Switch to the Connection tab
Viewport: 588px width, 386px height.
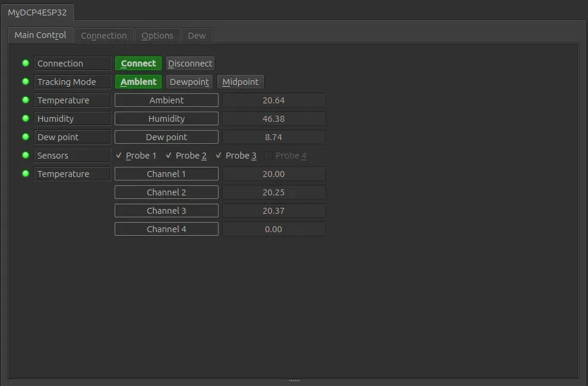pos(104,36)
